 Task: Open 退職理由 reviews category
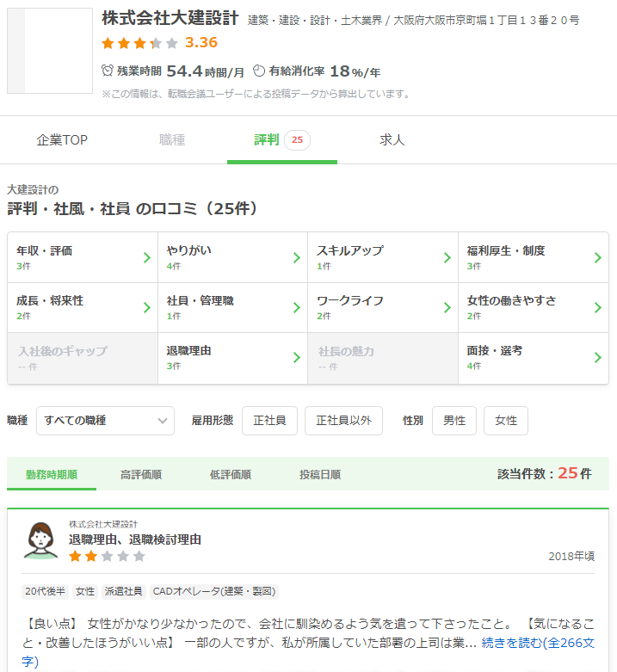232,358
